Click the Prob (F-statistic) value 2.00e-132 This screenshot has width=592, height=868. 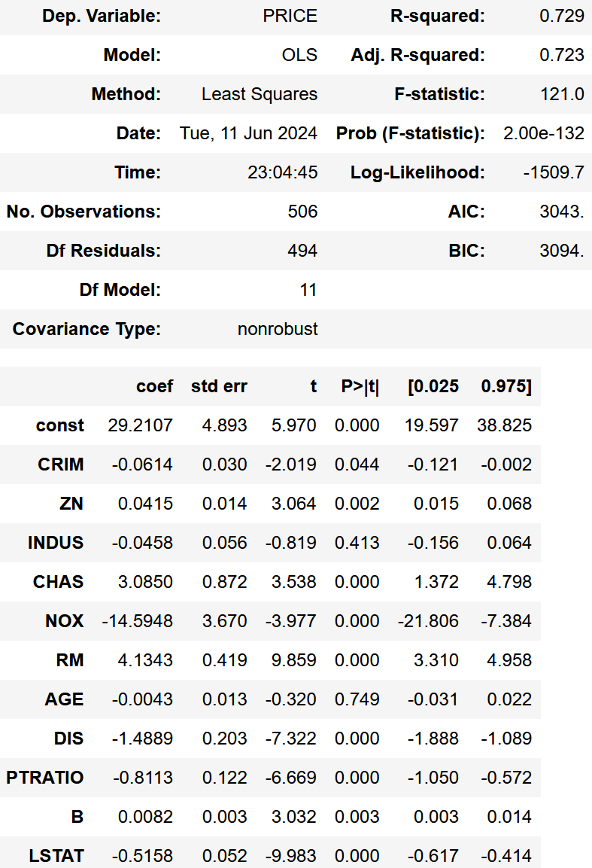click(543, 134)
